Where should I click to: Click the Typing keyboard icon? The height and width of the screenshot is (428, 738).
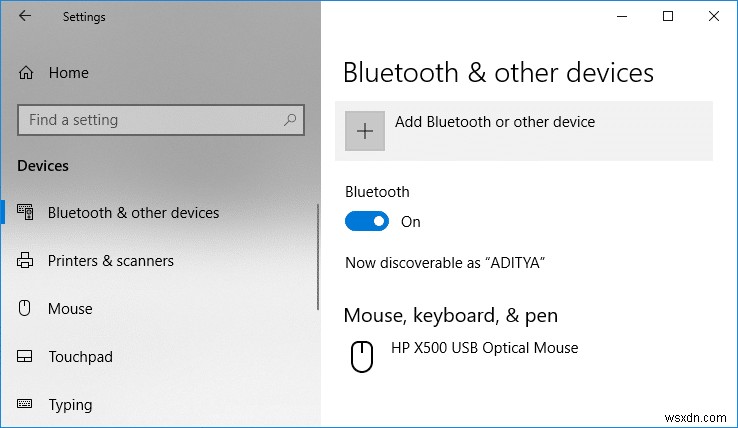(26, 405)
